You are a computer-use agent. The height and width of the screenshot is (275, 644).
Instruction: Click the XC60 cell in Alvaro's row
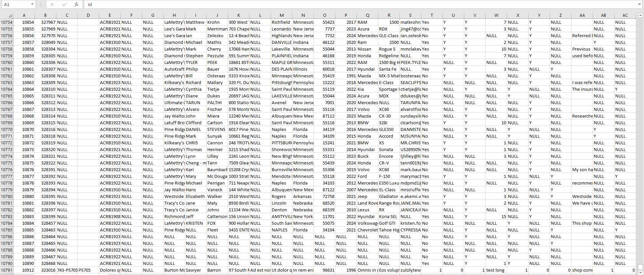point(389,109)
